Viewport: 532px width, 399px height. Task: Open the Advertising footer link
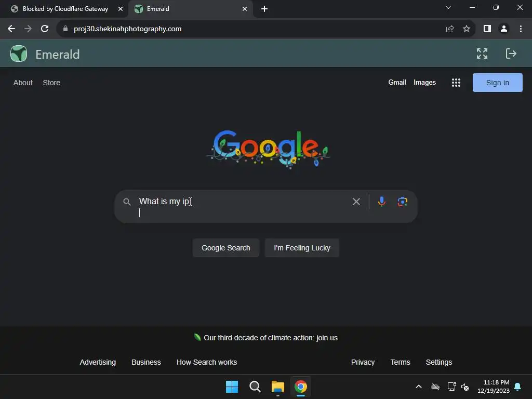coord(98,362)
